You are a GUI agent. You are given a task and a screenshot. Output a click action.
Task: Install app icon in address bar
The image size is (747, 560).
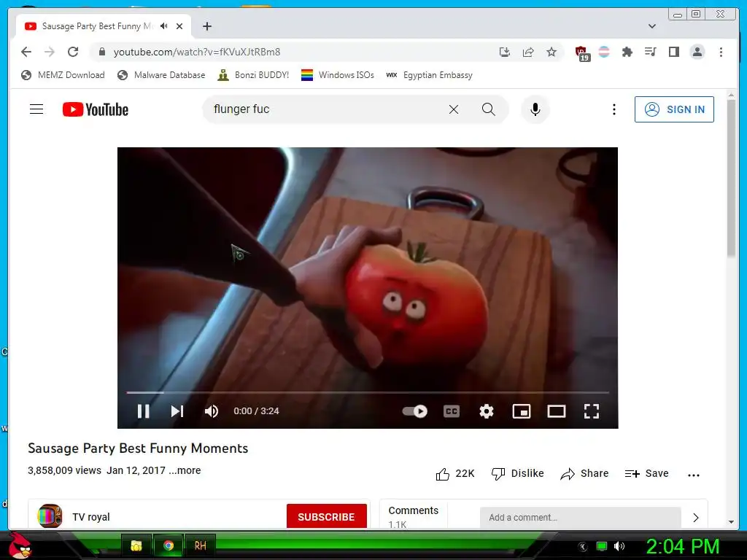click(x=505, y=52)
